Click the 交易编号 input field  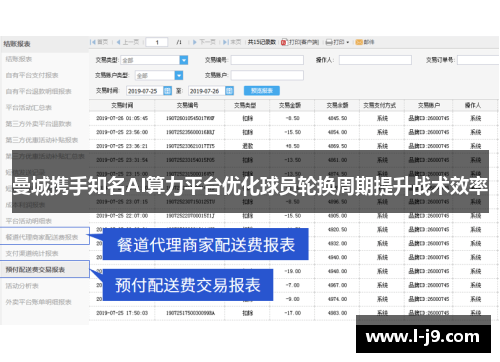267,60
